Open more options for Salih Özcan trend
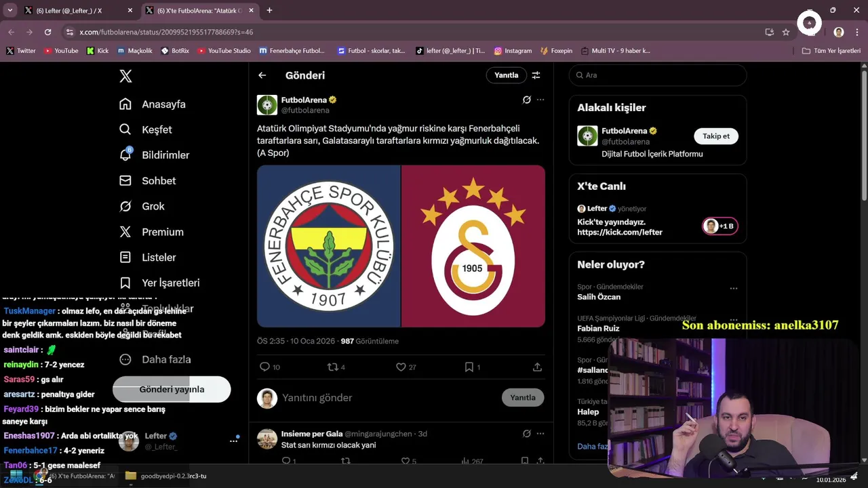Viewport: 868px width, 488px height. 733,289
